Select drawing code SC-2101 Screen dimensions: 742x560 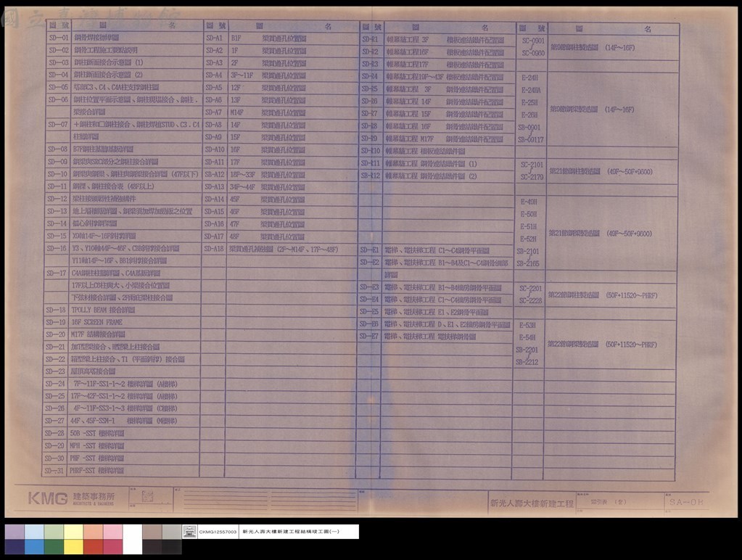(532, 164)
